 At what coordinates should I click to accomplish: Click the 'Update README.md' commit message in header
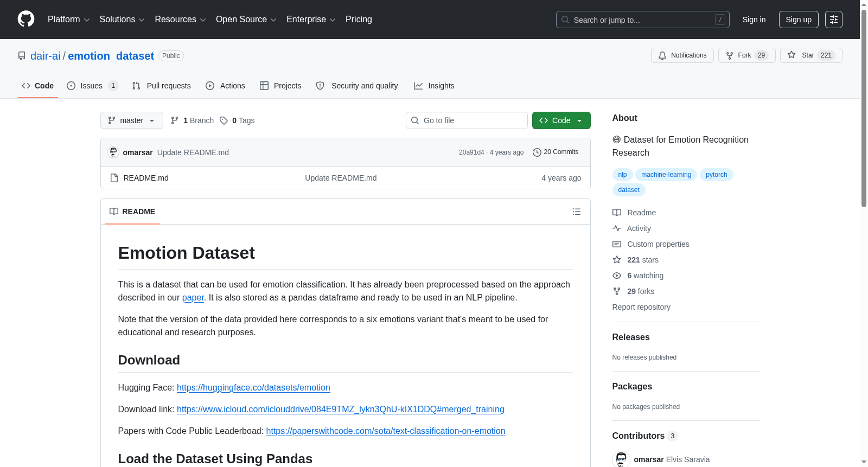pos(193,152)
